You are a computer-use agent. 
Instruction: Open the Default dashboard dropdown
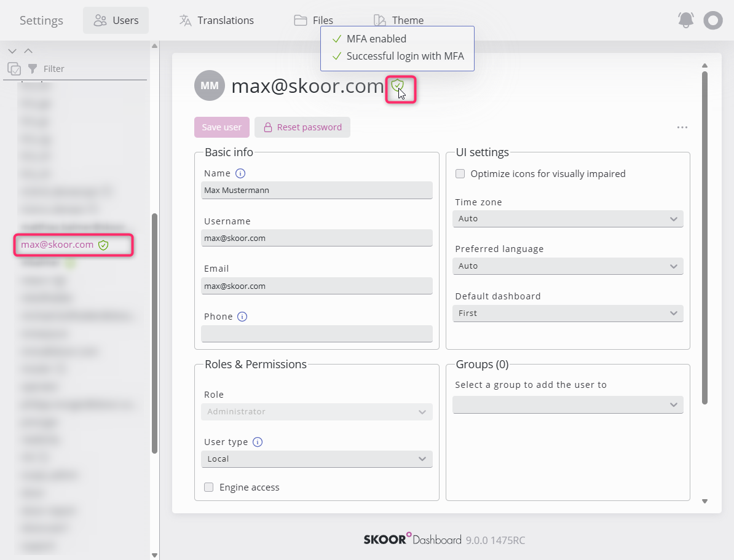(x=569, y=314)
